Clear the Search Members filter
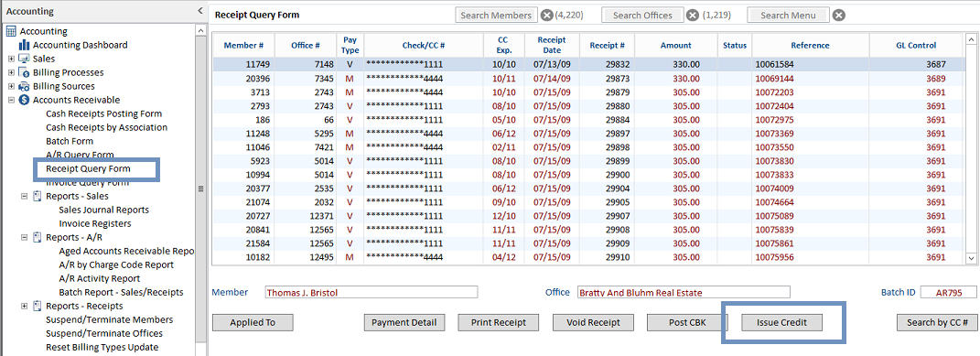980x356 pixels. (546, 16)
